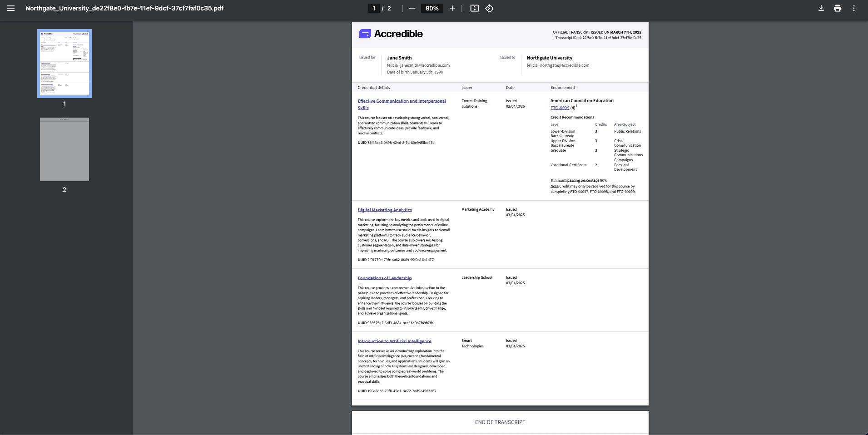Click the Minimum passing percentage link
Viewport: 868px width, 435px height.
coord(574,180)
